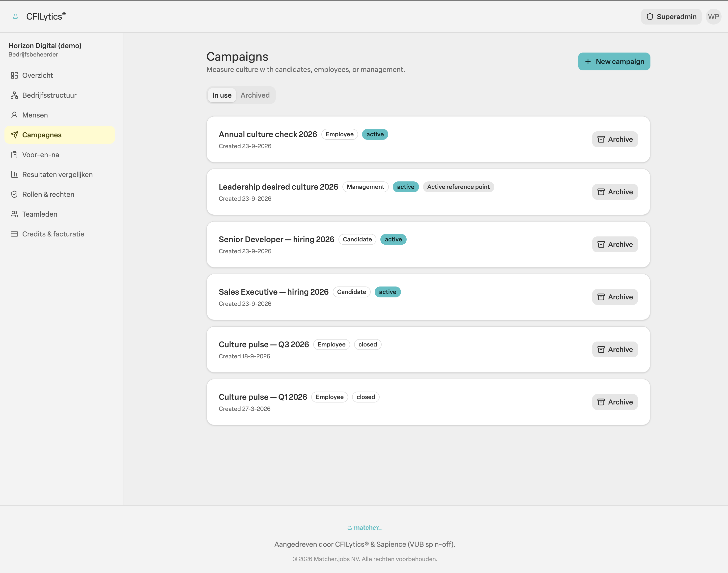728x573 pixels.
Task: Archive Senior Developer — hiring 2026
Action: (x=615, y=245)
